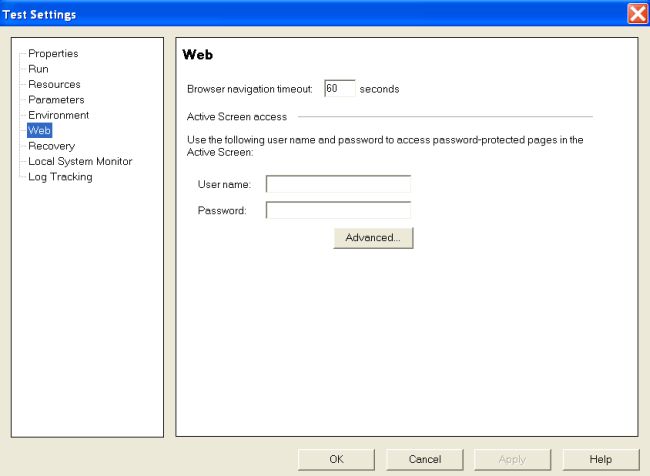Switch to the Recovery settings node

point(51,146)
